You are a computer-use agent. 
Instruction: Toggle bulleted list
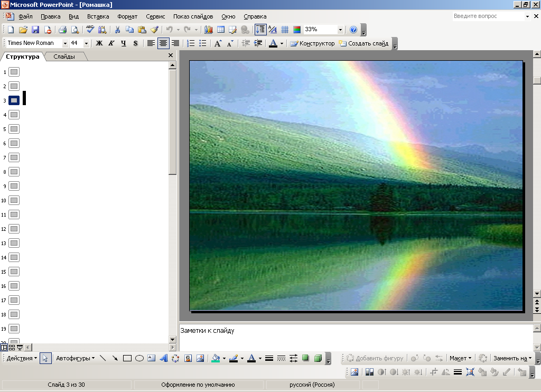click(203, 43)
